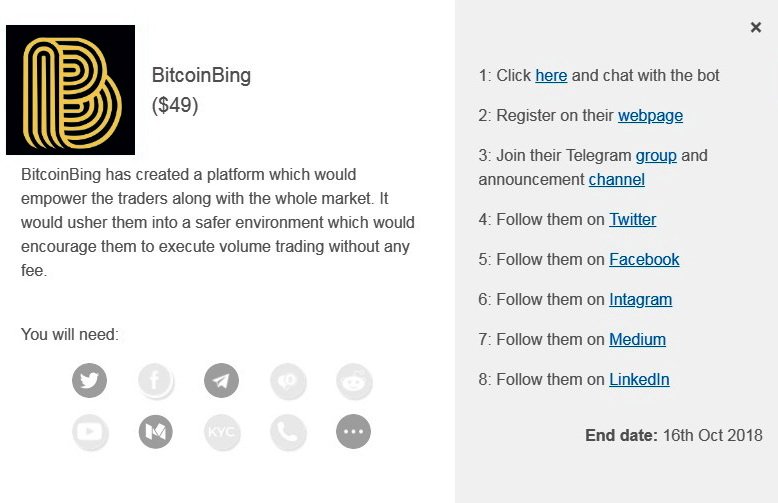The width and height of the screenshot is (778, 503).
Task: Open the announcement 'channel' link
Action: click(616, 180)
